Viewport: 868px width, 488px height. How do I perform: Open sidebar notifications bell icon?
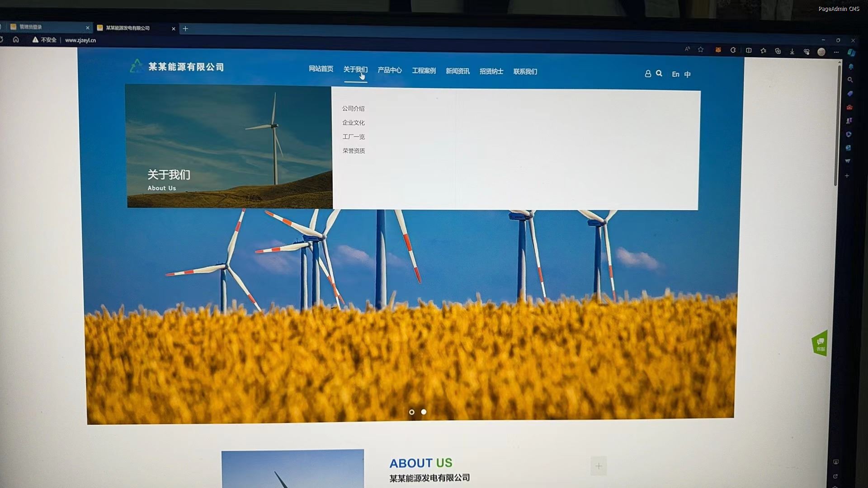pyautogui.click(x=851, y=67)
